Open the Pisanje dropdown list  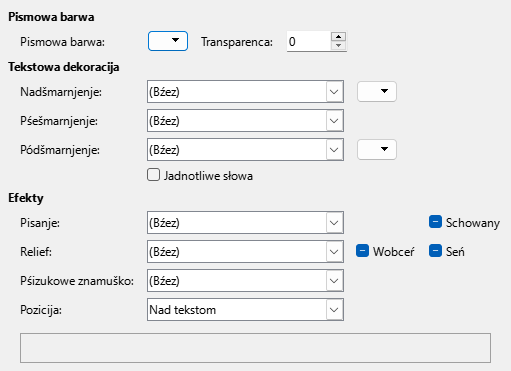tap(334, 222)
